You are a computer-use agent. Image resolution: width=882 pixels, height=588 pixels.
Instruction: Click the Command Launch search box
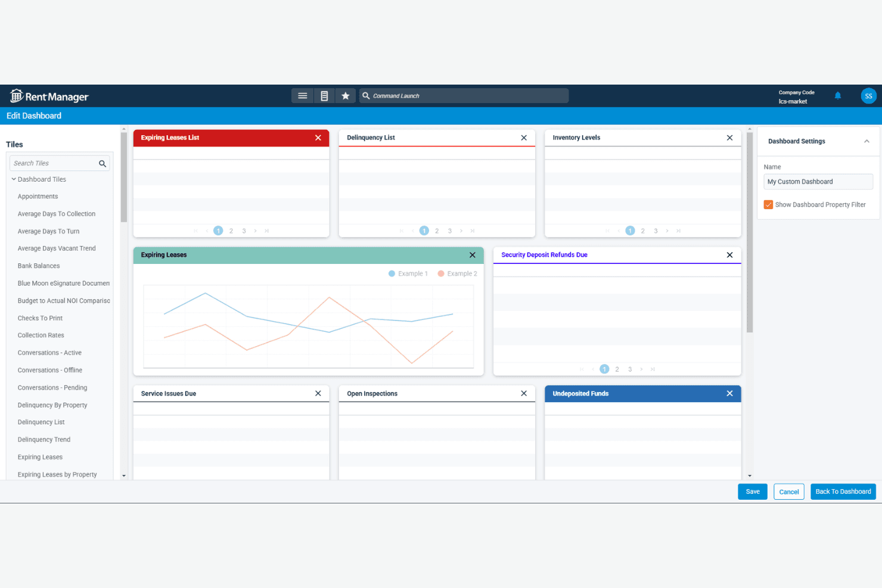(x=464, y=96)
